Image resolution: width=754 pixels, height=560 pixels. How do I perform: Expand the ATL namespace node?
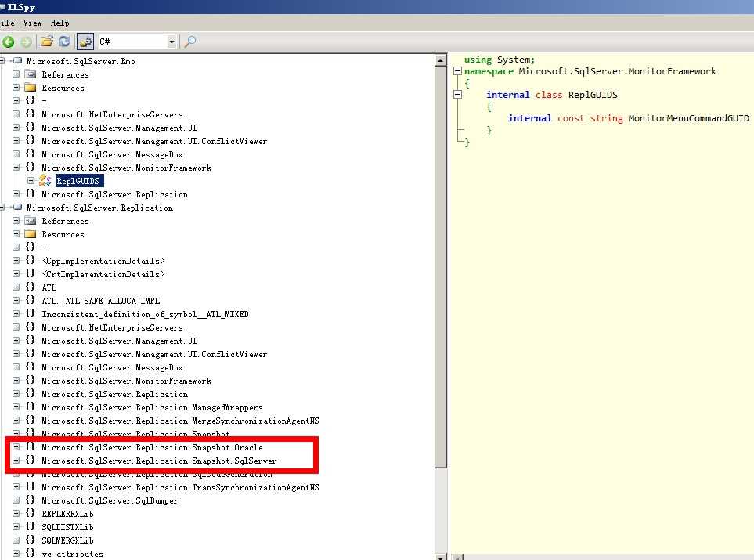[16, 287]
